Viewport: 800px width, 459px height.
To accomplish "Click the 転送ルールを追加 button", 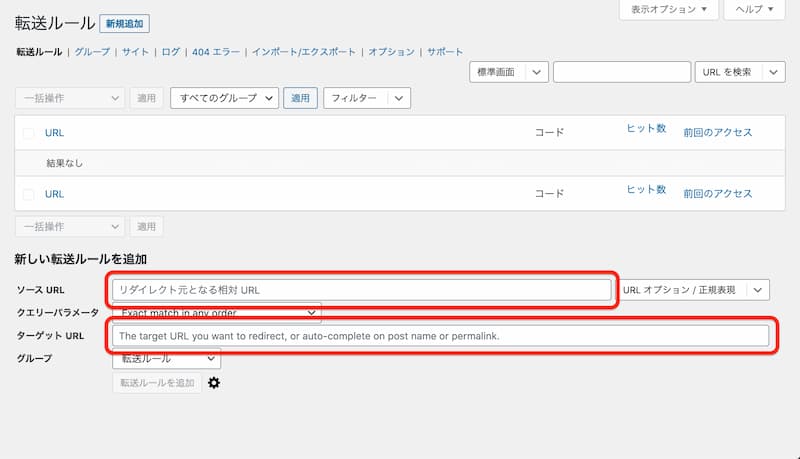I will click(x=157, y=382).
